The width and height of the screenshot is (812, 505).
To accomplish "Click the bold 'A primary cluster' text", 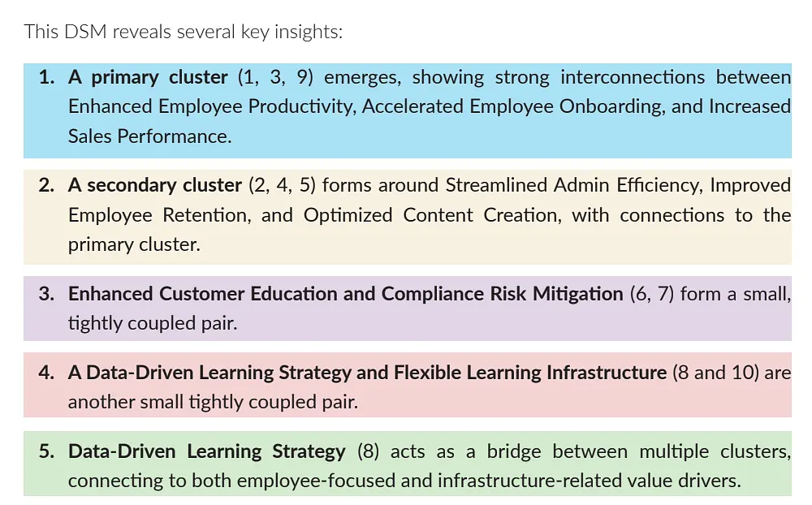I will click(x=148, y=77).
